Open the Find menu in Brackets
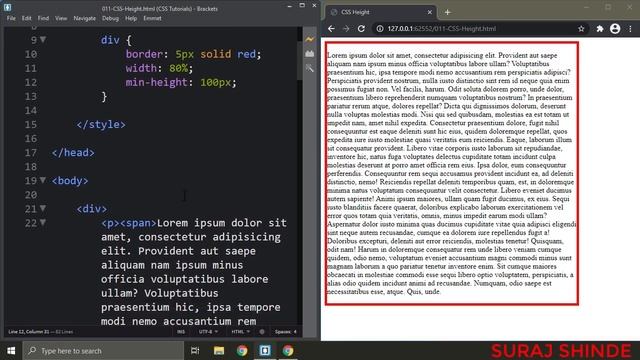The height and width of the screenshot is (360, 640). pos(43,18)
